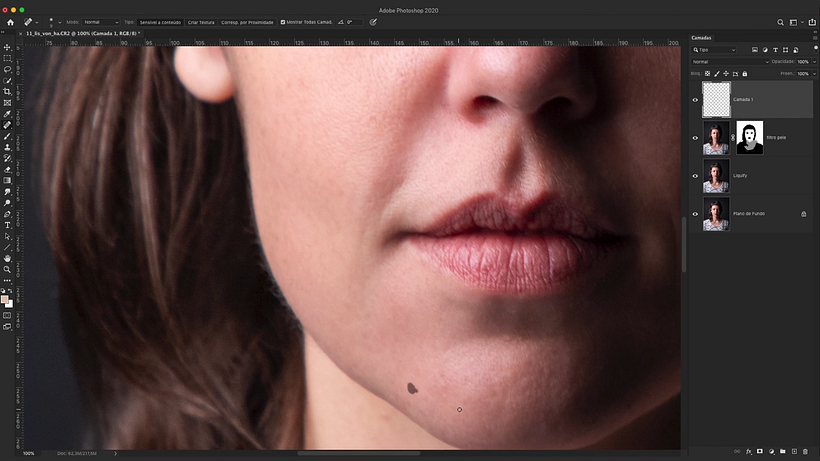
Task: Select the Crop tool
Action: (x=7, y=91)
